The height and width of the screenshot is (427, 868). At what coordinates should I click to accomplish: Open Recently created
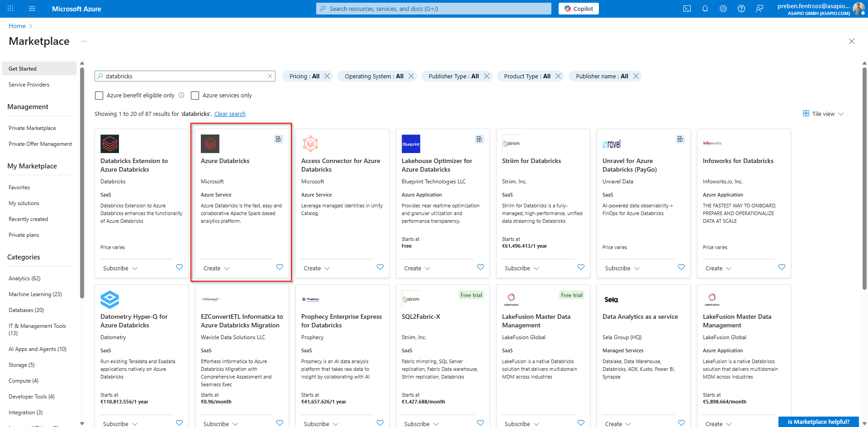(x=28, y=219)
